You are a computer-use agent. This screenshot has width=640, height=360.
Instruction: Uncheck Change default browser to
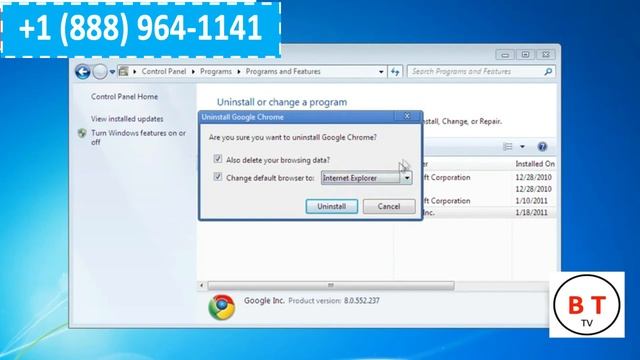pyautogui.click(x=218, y=177)
